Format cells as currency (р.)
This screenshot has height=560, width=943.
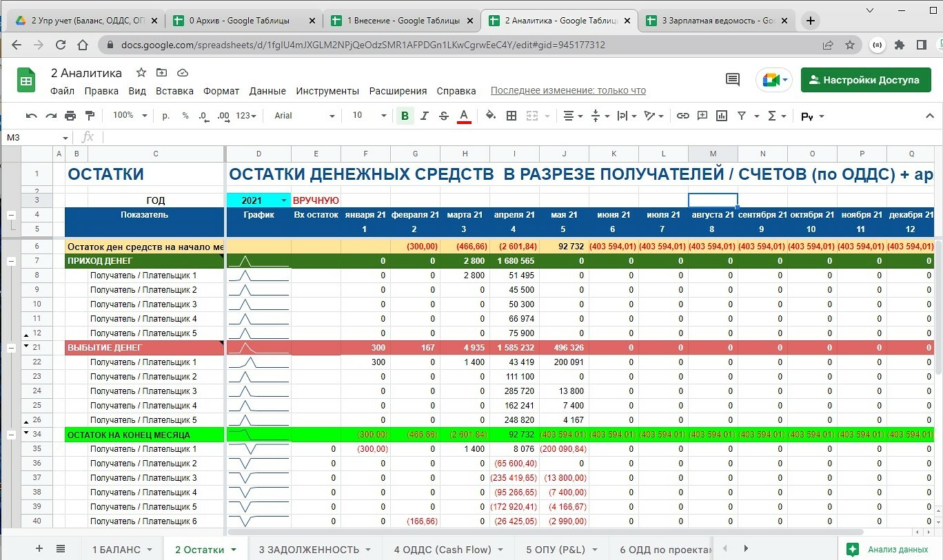(x=166, y=116)
